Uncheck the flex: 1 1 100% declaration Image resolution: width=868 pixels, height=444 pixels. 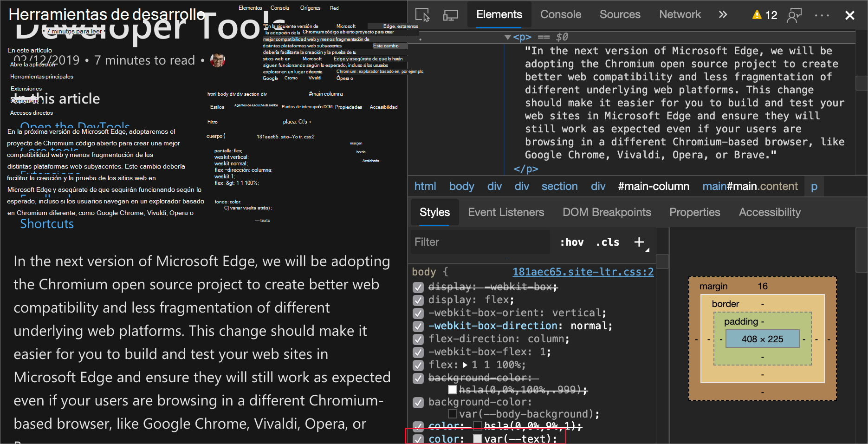tap(418, 366)
